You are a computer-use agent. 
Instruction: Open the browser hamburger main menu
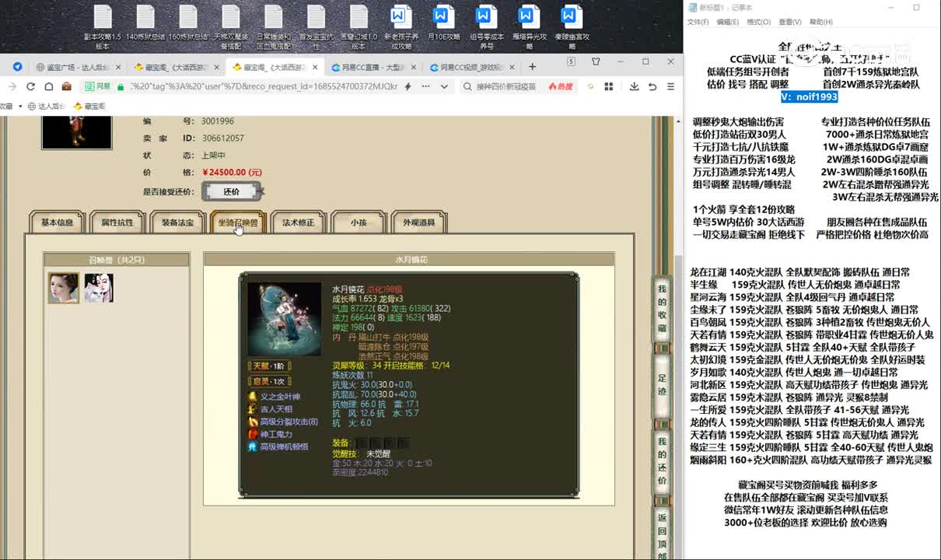tap(670, 86)
